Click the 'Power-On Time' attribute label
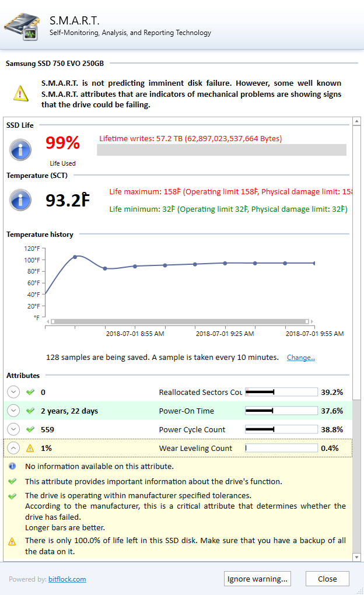 (x=186, y=411)
